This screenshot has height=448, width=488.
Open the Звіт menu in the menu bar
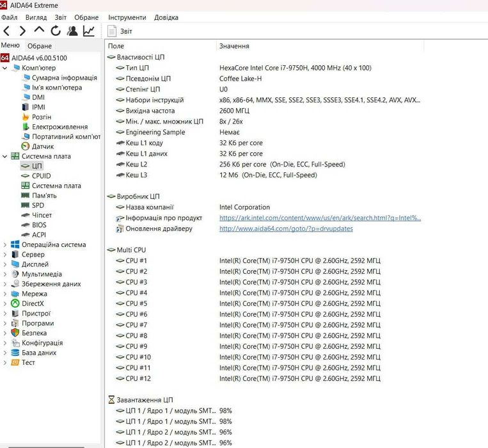coord(61,17)
